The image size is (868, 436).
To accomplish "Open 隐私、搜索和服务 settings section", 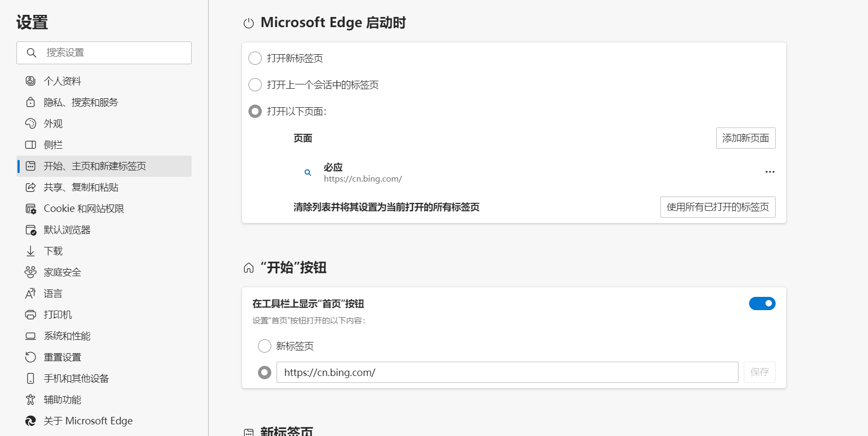I will (x=104, y=102).
